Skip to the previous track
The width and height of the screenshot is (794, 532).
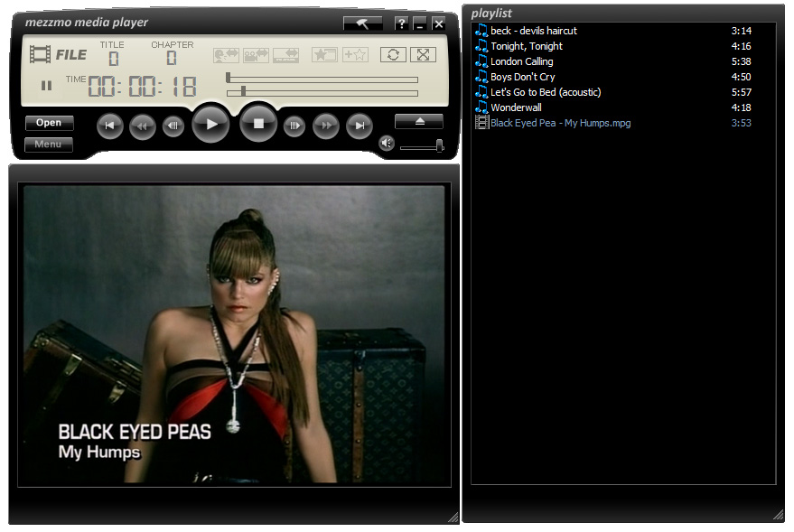(x=110, y=126)
